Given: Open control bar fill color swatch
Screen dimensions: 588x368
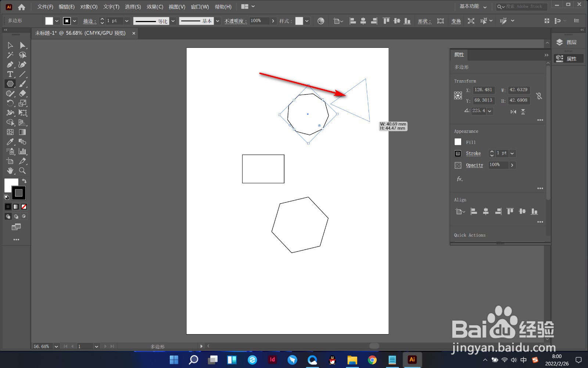Looking at the screenshot, I should (49, 21).
